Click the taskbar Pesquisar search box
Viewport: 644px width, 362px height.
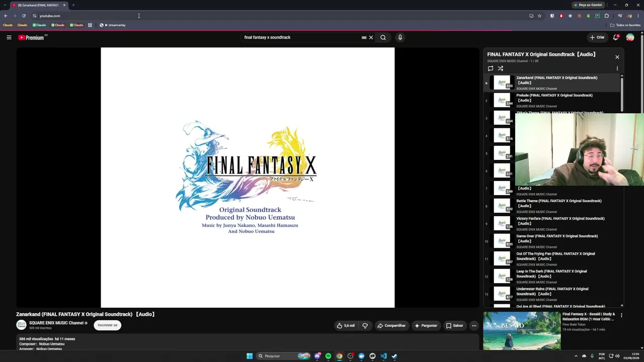pyautogui.click(x=283, y=356)
